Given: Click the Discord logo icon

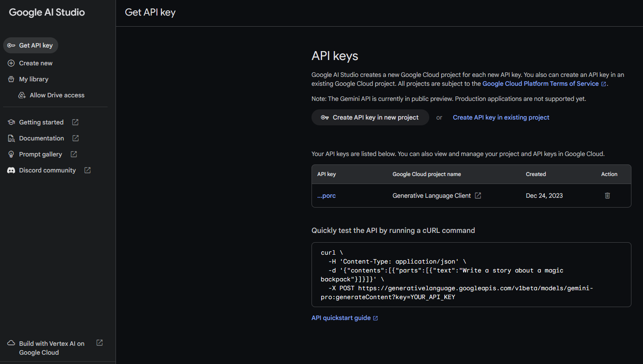Looking at the screenshot, I should tap(11, 170).
